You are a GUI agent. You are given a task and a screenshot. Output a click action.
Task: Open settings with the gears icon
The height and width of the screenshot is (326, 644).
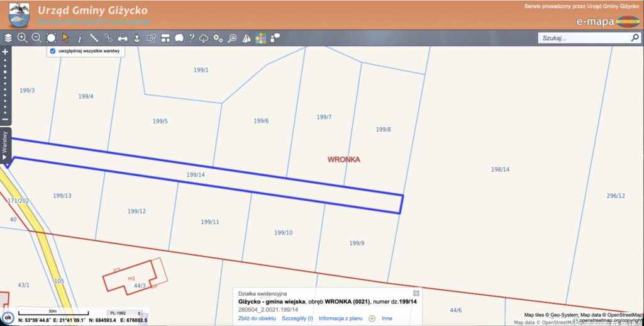[x=218, y=38]
